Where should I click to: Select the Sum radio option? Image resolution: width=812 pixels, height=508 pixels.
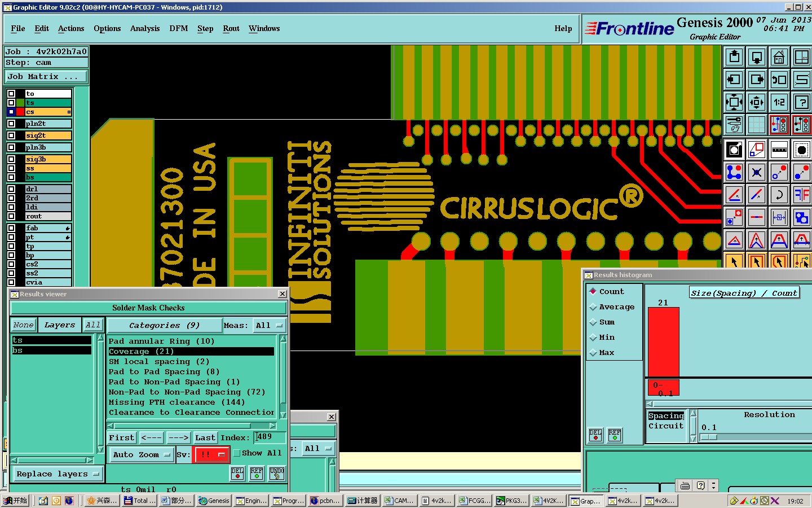(x=593, y=322)
